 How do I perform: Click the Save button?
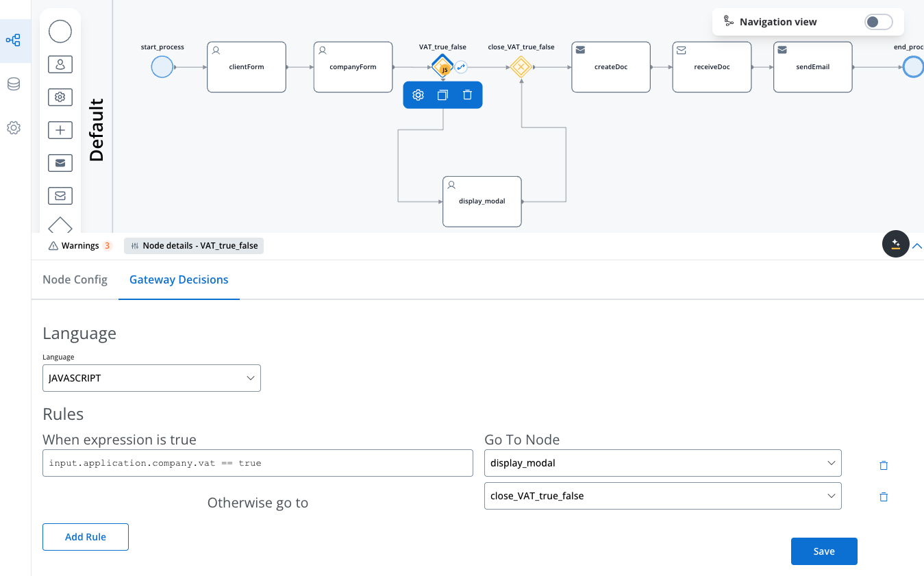pyautogui.click(x=824, y=551)
